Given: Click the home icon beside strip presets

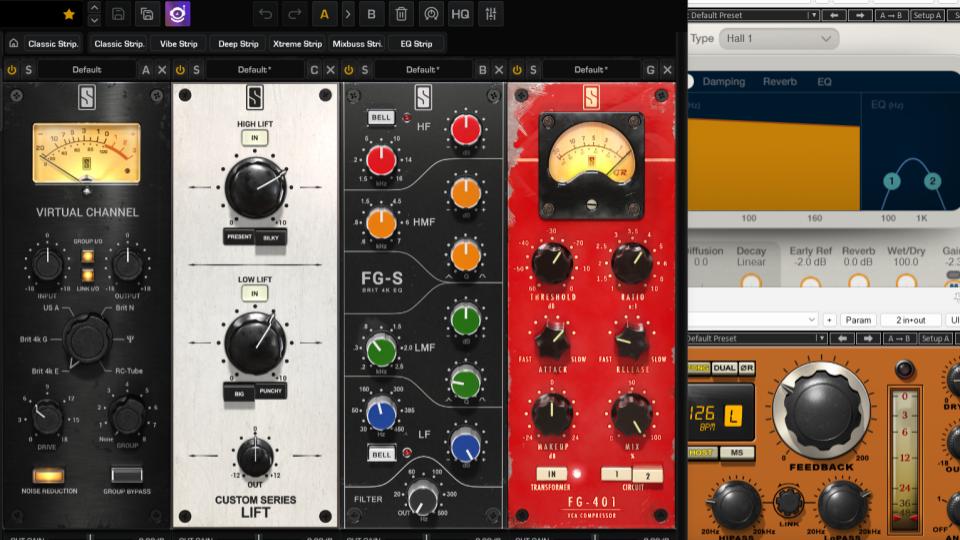Looking at the screenshot, I should click(14, 44).
